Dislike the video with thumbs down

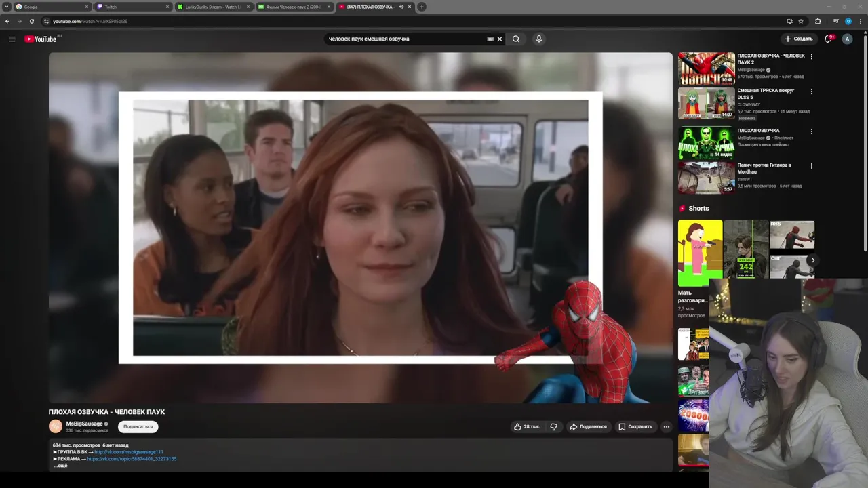(x=553, y=426)
